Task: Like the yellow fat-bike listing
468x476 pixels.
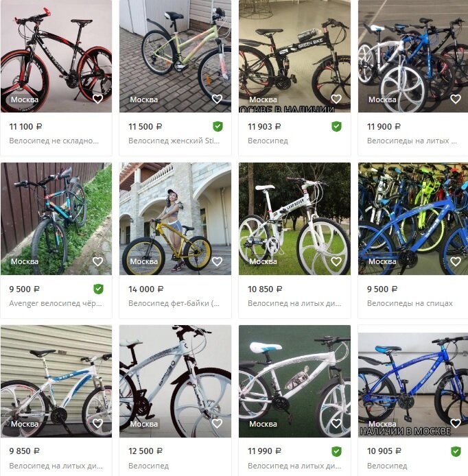Action: pos(217,261)
